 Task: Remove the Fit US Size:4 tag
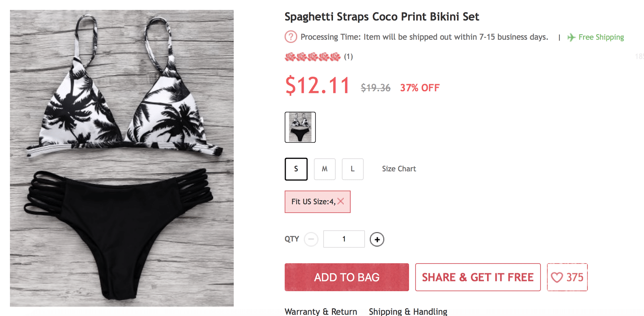coord(341,201)
